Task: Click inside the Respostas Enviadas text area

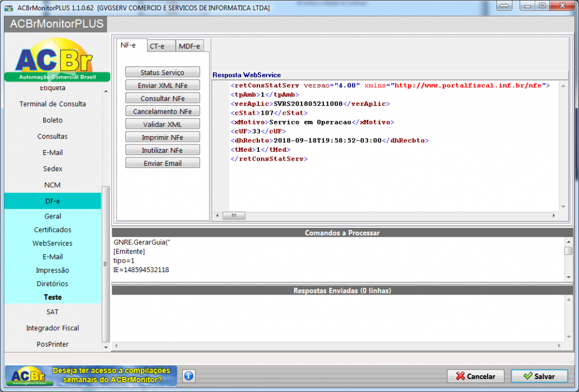Action: [338, 319]
